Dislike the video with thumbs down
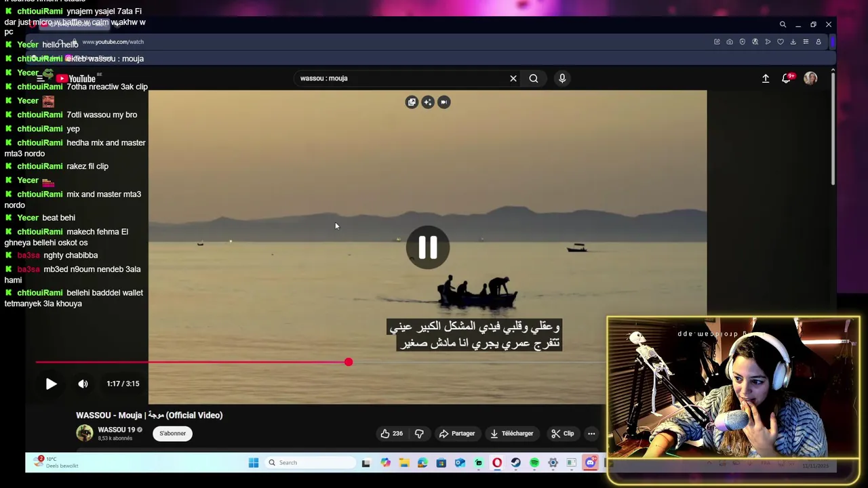Screen dimensions: 868x488 click(x=419, y=433)
